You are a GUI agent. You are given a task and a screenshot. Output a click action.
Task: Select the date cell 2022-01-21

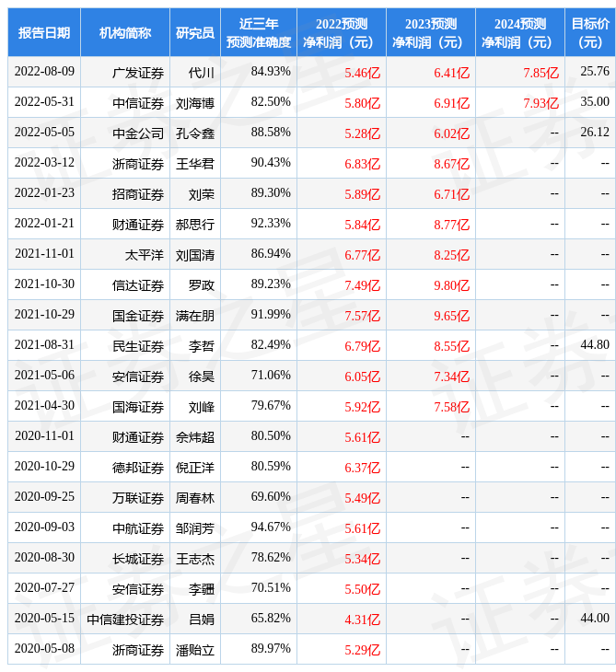click(44, 224)
